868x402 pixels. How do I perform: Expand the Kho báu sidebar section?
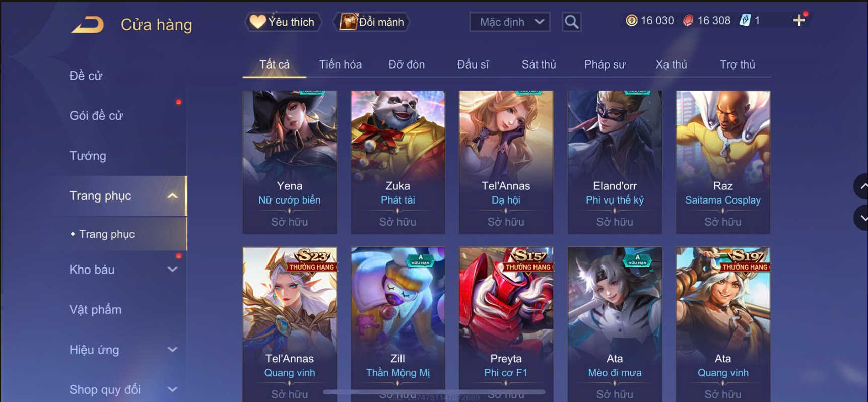tap(172, 270)
